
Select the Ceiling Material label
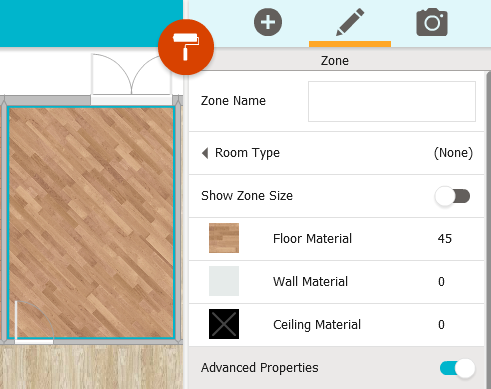coord(317,325)
